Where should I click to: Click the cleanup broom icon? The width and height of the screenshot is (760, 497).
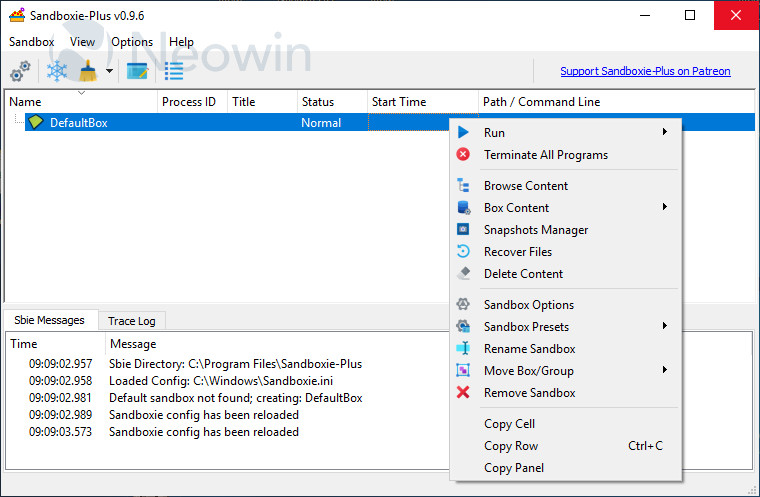tap(86, 72)
